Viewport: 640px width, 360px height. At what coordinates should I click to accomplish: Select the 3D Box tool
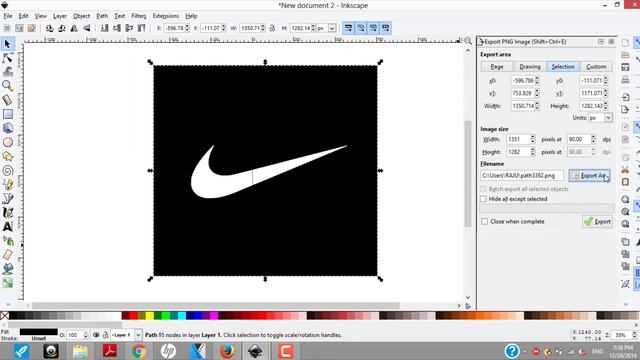pyautogui.click(x=7, y=128)
